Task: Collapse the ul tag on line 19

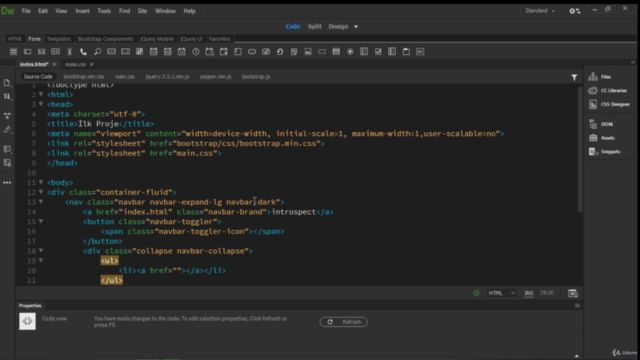Action: [x=41, y=260]
